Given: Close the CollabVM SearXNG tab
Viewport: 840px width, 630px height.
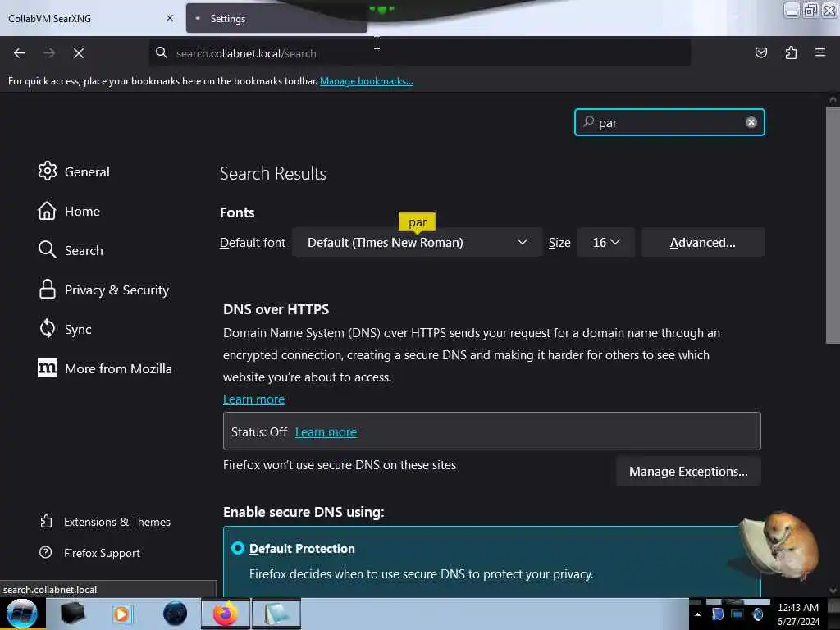Looking at the screenshot, I should [x=170, y=18].
